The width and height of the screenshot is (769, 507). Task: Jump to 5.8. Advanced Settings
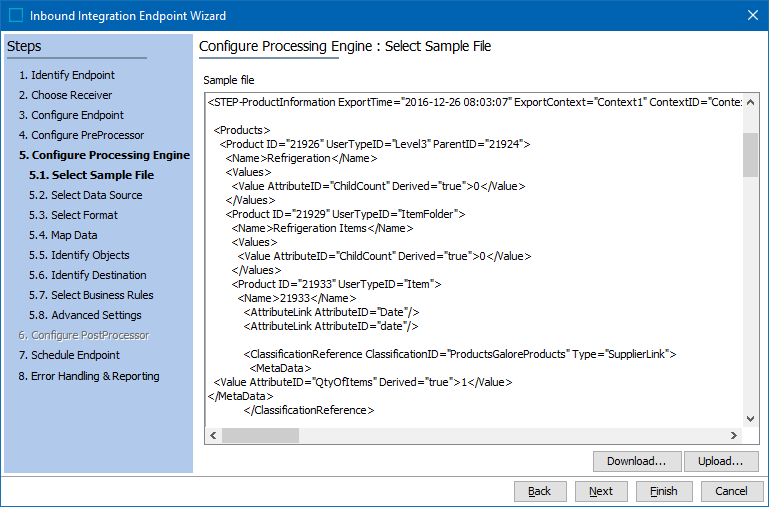coord(85,315)
